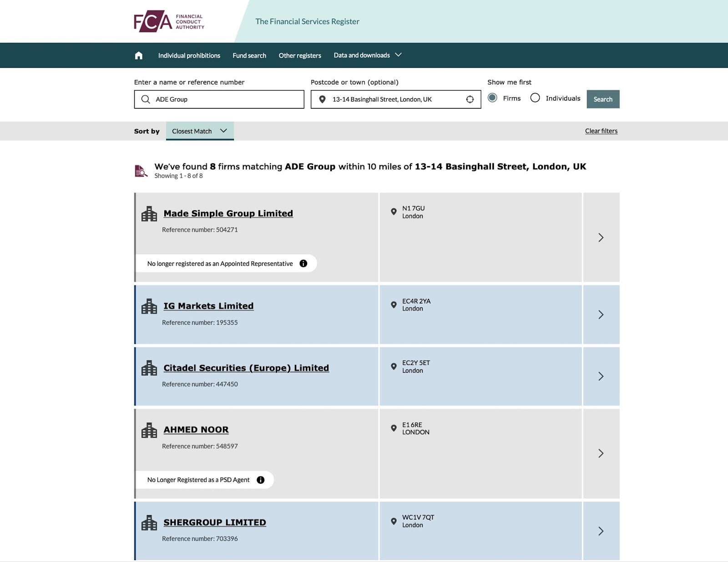Open SHERGROUP LIMITED chevron arrow
This screenshot has height=562, width=728.
(x=601, y=531)
